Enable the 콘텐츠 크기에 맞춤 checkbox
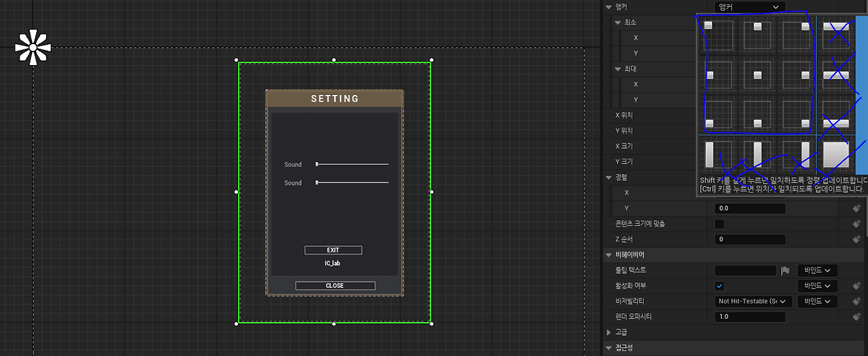This screenshot has width=868, height=356. [719, 224]
